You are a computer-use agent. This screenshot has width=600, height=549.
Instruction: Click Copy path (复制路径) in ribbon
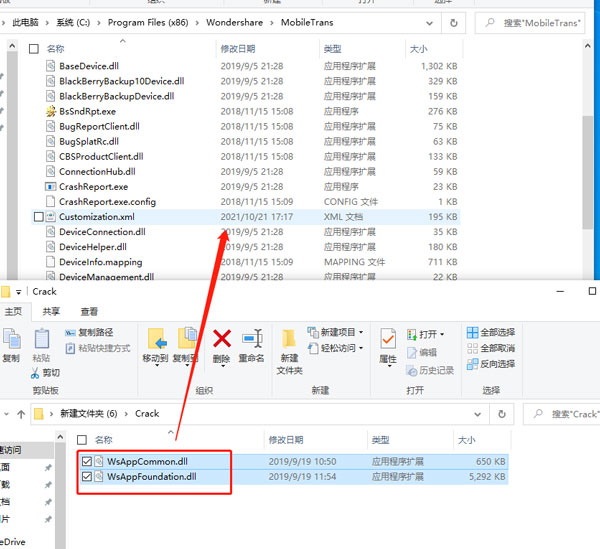[89, 332]
